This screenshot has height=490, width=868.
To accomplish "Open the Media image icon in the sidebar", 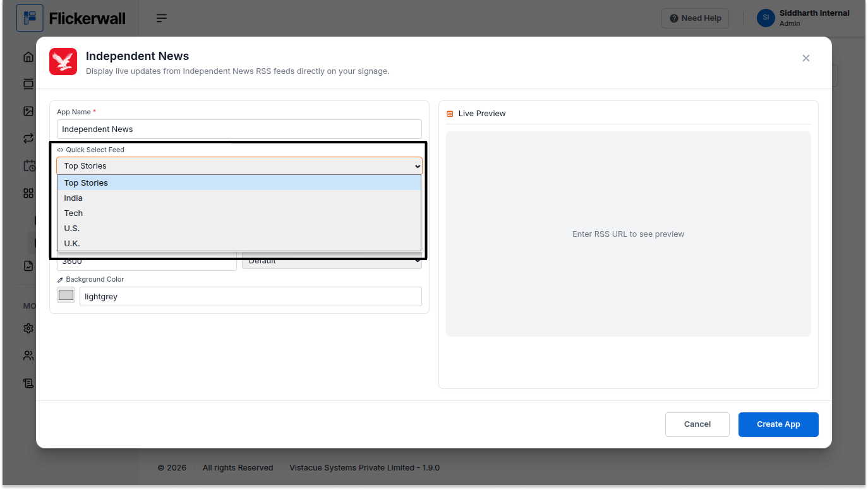I will (28, 111).
